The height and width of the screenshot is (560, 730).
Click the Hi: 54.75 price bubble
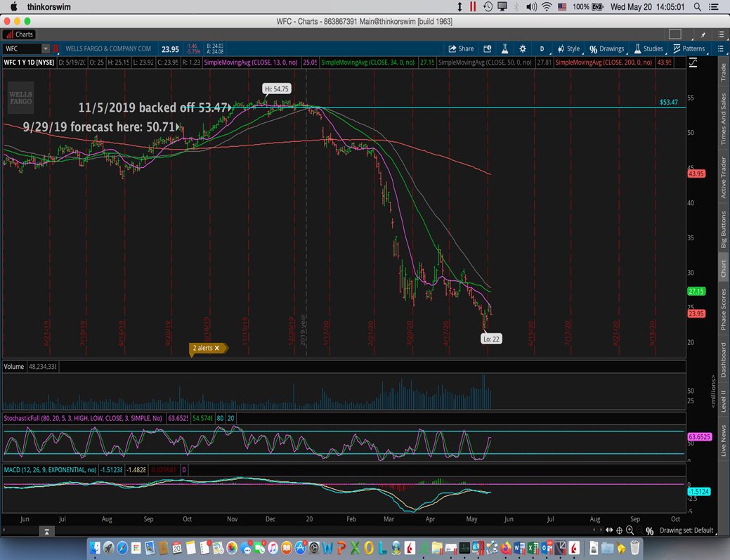pyautogui.click(x=277, y=89)
